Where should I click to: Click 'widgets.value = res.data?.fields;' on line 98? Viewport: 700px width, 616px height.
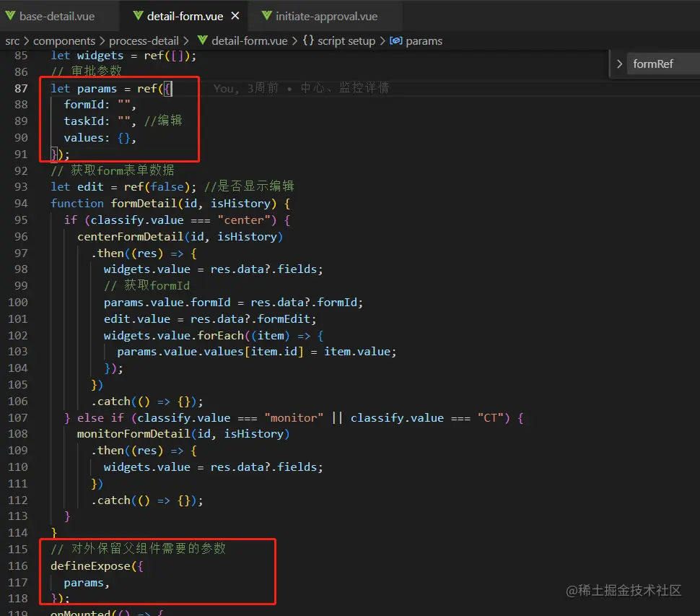pyautogui.click(x=214, y=269)
